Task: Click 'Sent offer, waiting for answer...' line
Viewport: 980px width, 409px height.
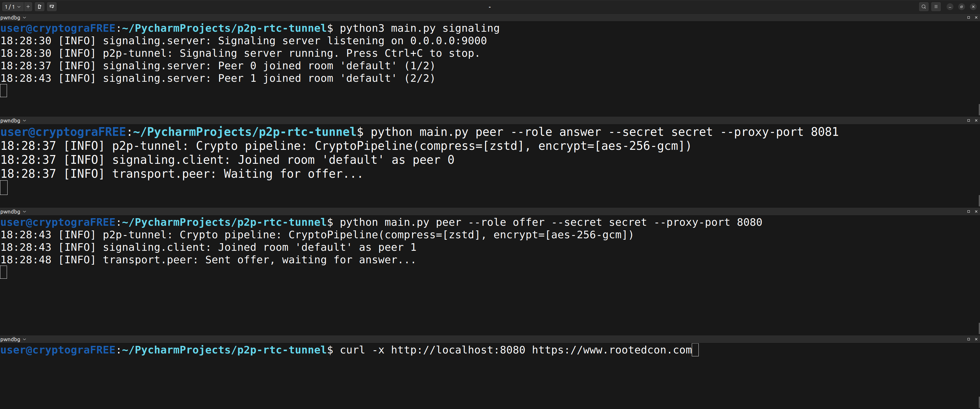Action: (310, 260)
